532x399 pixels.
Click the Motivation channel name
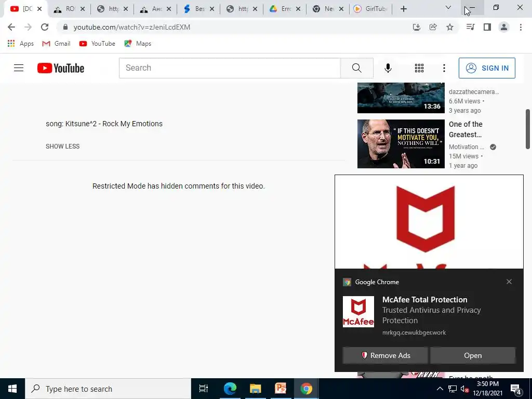[x=466, y=147]
